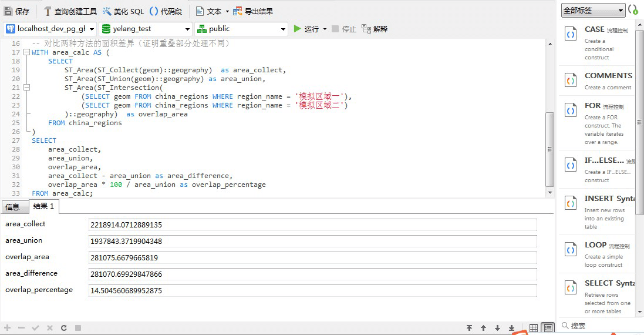Click the editor vertical scrollbar thumb
The image size is (644, 335).
point(550,149)
